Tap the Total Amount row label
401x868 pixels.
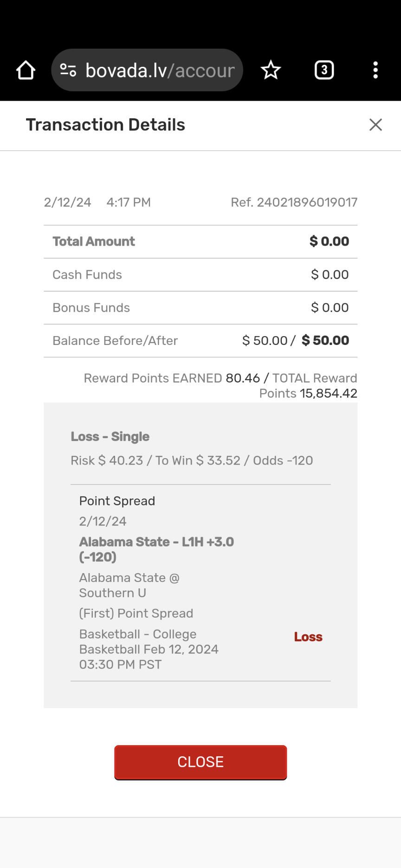pyautogui.click(x=94, y=242)
